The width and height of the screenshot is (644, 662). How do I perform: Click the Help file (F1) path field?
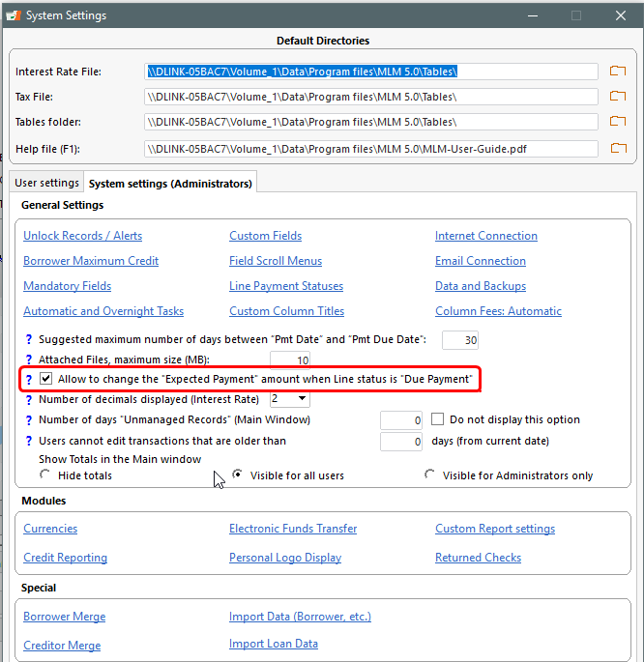click(371, 149)
